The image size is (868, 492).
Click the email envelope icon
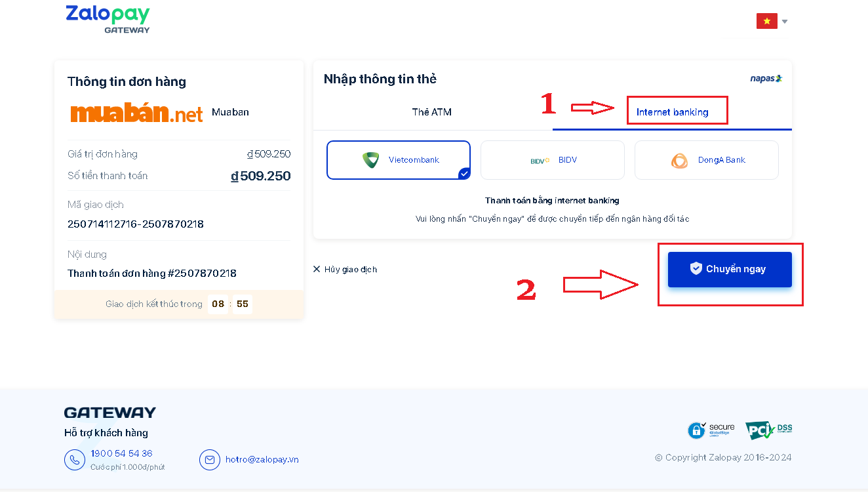[x=210, y=460]
